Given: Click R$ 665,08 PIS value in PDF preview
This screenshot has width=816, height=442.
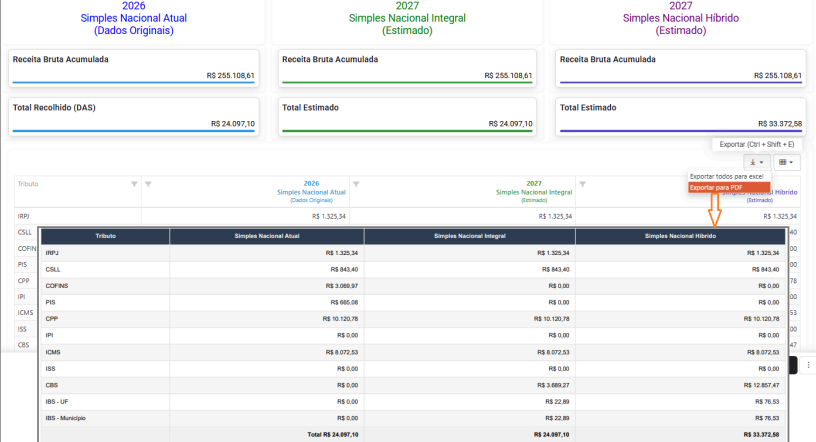Looking at the screenshot, I should tap(344, 302).
